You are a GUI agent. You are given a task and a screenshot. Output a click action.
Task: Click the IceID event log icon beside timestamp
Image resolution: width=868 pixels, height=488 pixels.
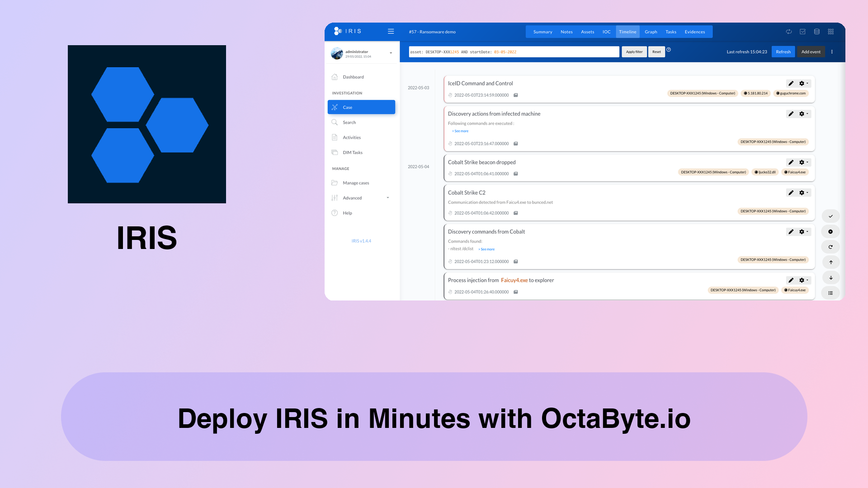point(515,95)
